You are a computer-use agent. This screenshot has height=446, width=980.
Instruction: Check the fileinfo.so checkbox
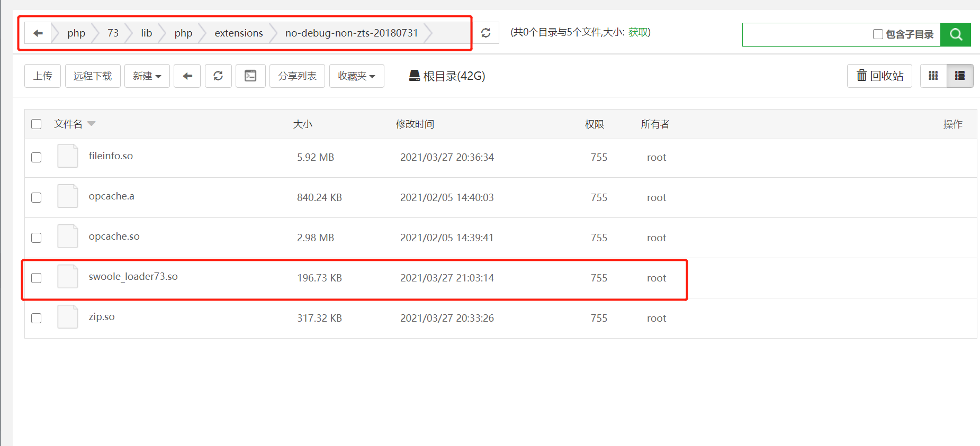37,158
